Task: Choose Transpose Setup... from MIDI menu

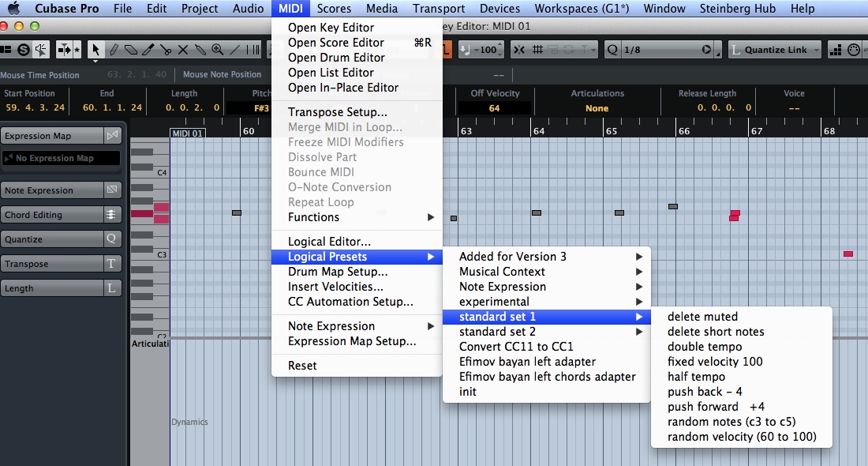Action: click(x=357, y=112)
